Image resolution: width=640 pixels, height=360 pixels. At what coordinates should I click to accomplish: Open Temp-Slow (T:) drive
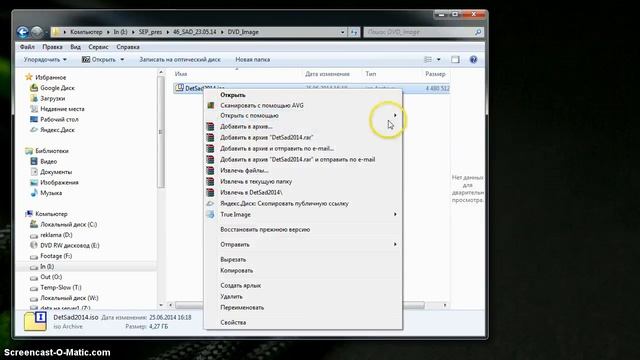click(x=61, y=287)
